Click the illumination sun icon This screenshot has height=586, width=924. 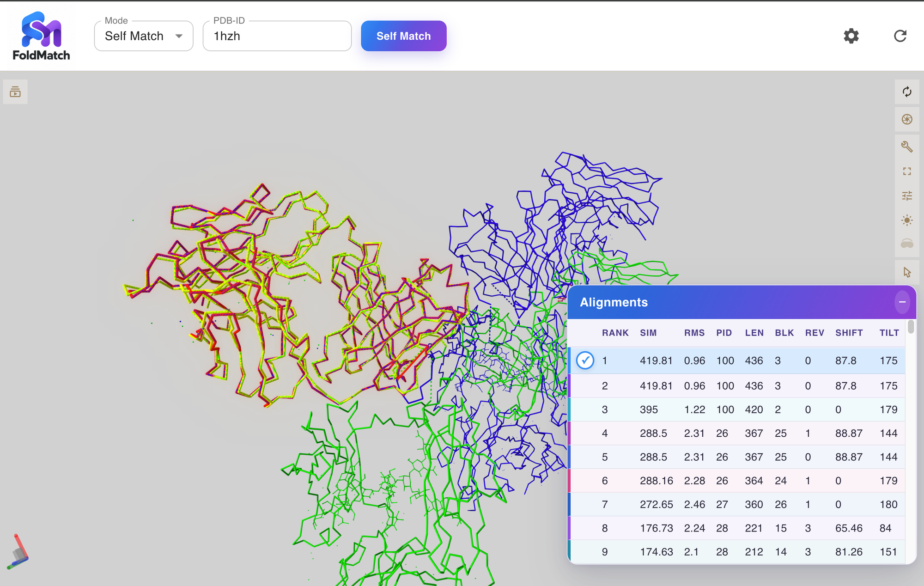[x=907, y=220]
